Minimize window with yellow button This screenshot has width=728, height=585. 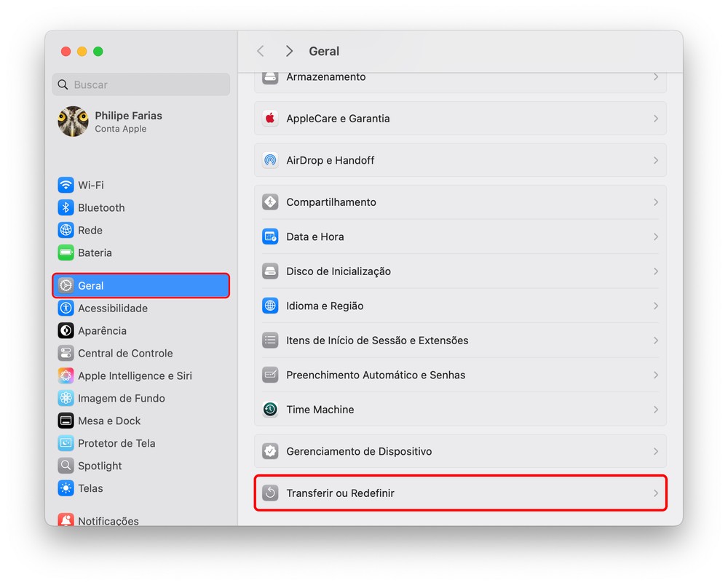pyautogui.click(x=82, y=51)
